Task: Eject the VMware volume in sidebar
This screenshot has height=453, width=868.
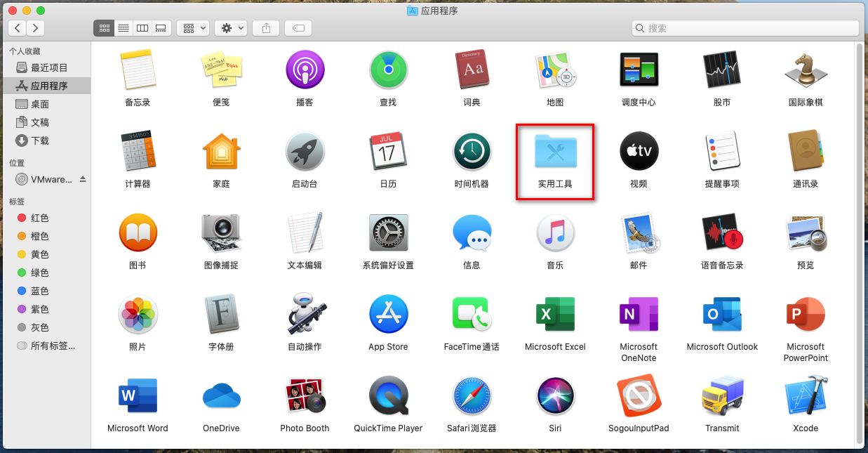Action: (82, 179)
